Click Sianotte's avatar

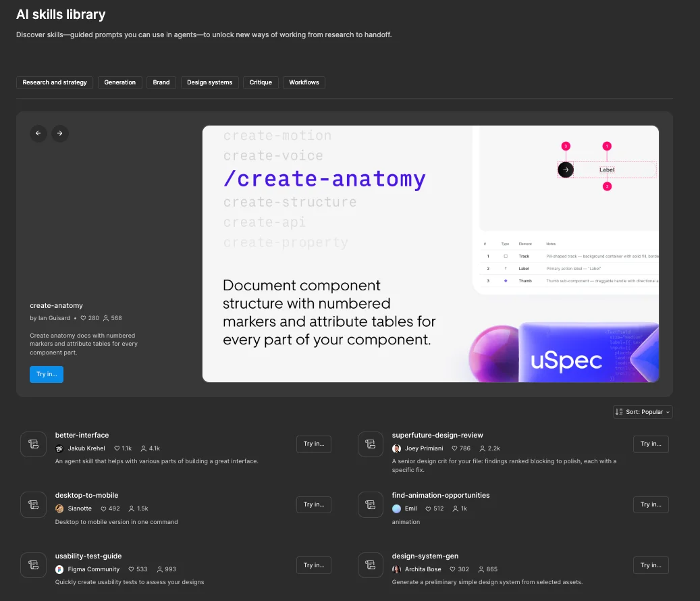(59, 508)
